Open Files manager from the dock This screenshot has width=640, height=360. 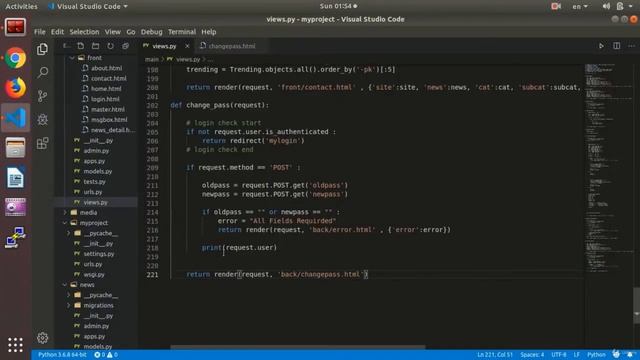point(16,147)
